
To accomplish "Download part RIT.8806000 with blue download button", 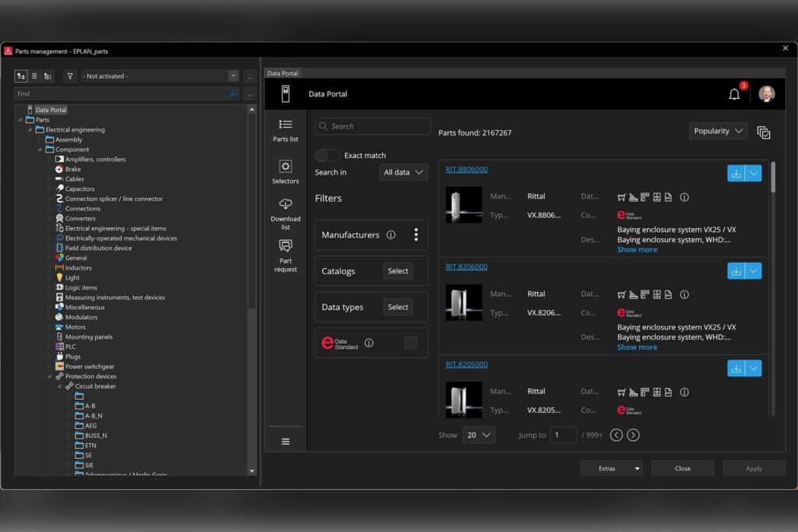I will (x=736, y=174).
